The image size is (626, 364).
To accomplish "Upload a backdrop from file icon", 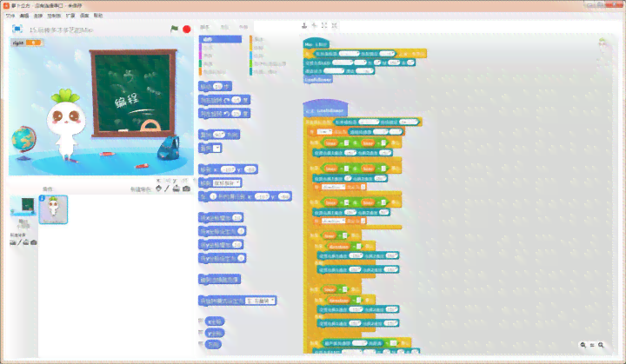I will pyautogui.click(x=26, y=242).
